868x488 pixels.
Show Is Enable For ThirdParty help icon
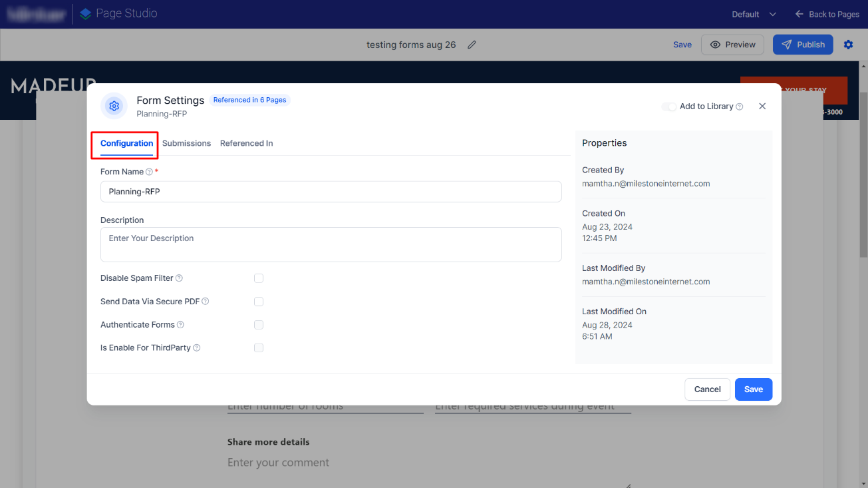196,348
